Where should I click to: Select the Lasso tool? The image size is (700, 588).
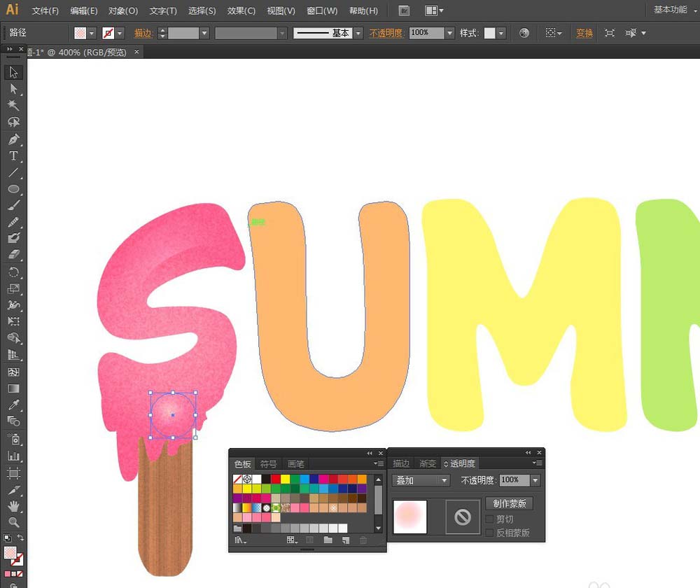[x=13, y=122]
